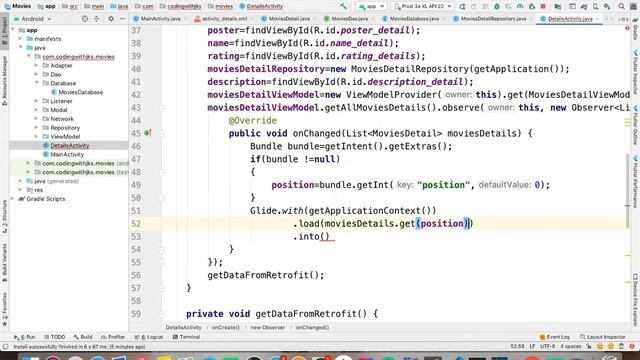640x360 pixels.
Task: Open the Logcat tool window
Action: (149, 337)
